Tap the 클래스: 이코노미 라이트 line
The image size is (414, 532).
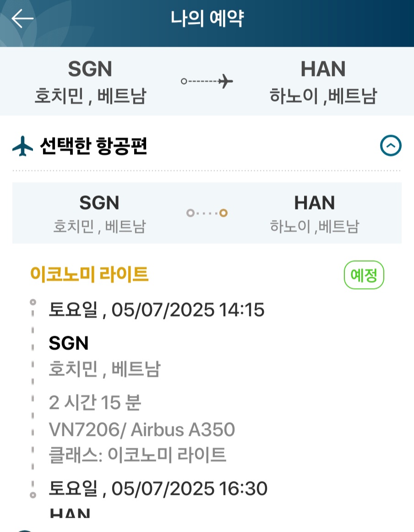click(x=137, y=455)
